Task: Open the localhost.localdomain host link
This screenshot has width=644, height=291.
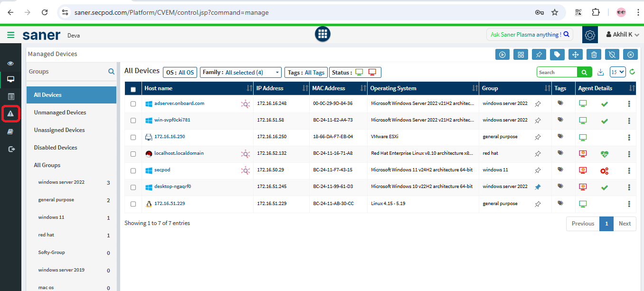Action: pyautogui.click(x=179, y=153)
